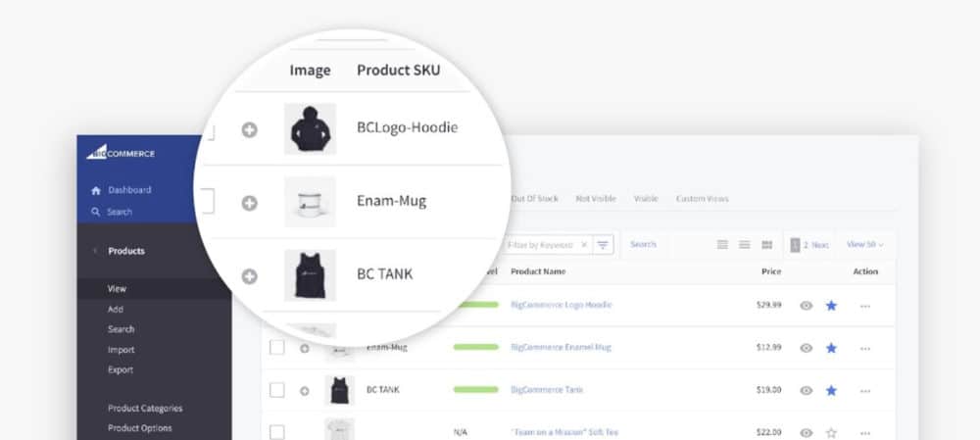This screenshot has height=440, width=980.
Task: Toggle featured star for BigCommerce Enamel Mug
Action: 831,348
